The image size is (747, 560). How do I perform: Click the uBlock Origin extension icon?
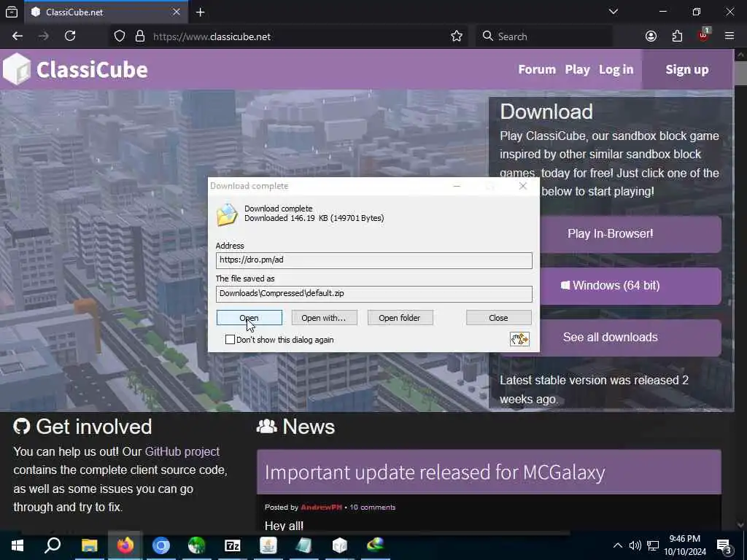(x=703, y=35)
